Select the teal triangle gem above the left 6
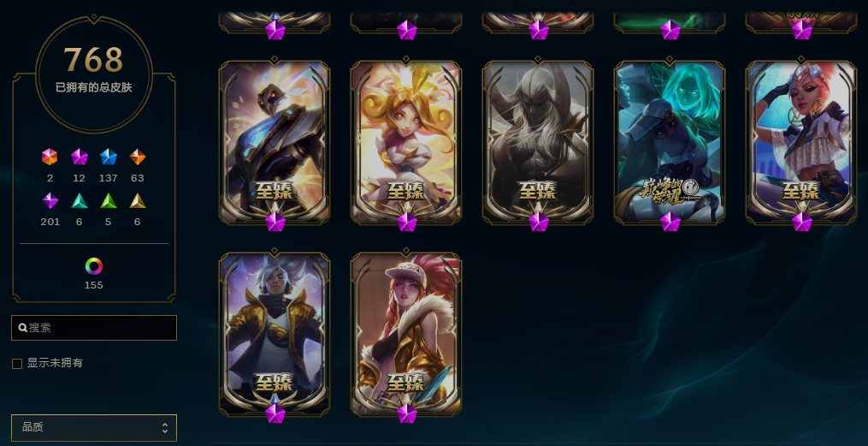Viewport: 868px width, 446px height. [80, 200]
